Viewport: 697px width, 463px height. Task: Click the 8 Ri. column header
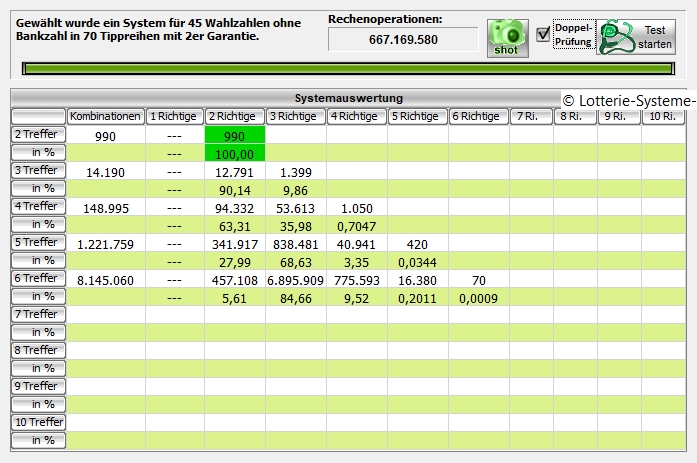[575, 116]
